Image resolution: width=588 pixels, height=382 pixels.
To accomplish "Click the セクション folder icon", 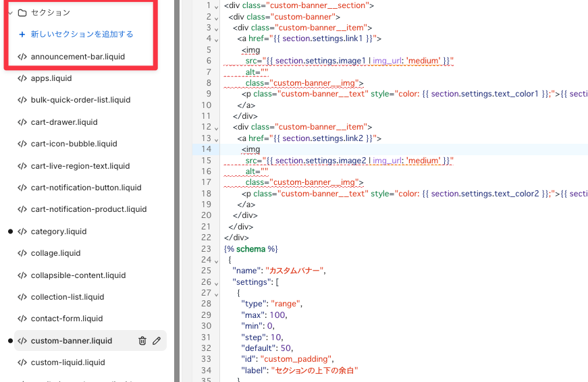I will [x=22, y=13].
